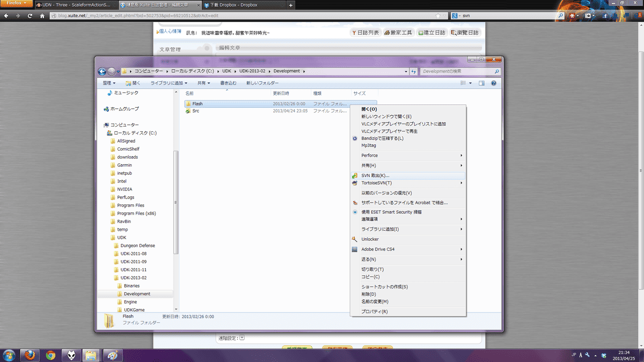Open the 整理 dropdown in Explorer toolbar
Image resolution: width=644 pixels, height=362 pixels.
[x=109, y=83]
